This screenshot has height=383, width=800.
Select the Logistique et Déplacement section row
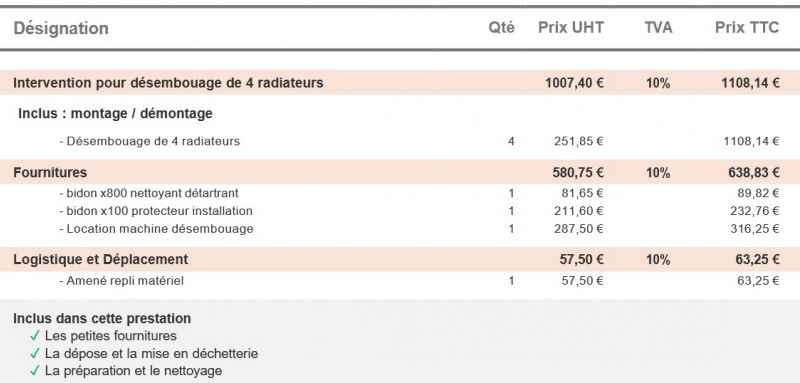[x=400, y=259]
